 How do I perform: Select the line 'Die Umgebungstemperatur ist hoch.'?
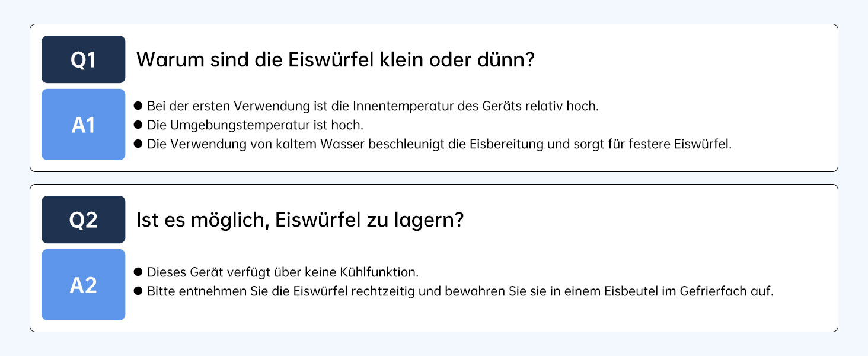pos(255,125)
